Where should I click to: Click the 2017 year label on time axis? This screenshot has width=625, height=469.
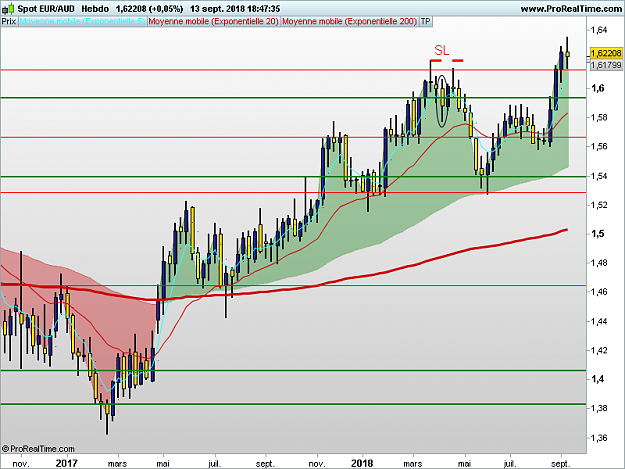pyautogui.click(x=67, y=463)
